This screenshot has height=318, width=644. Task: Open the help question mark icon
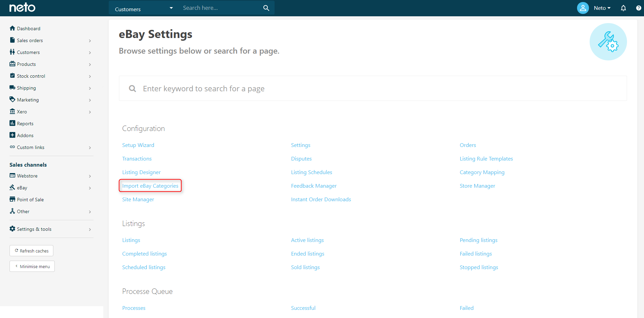[x=639, y=8]
